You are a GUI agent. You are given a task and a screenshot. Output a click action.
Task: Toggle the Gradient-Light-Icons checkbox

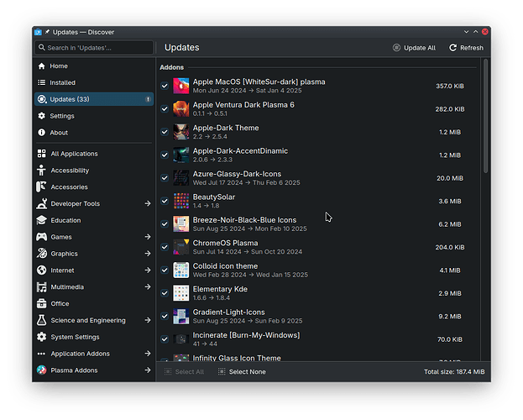coord(165,316)
